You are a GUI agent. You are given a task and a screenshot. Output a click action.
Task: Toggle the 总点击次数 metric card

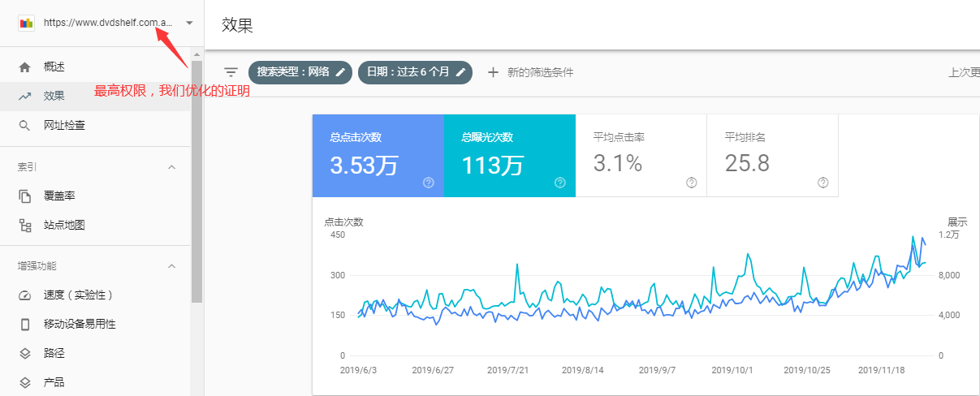pos(378,156)
